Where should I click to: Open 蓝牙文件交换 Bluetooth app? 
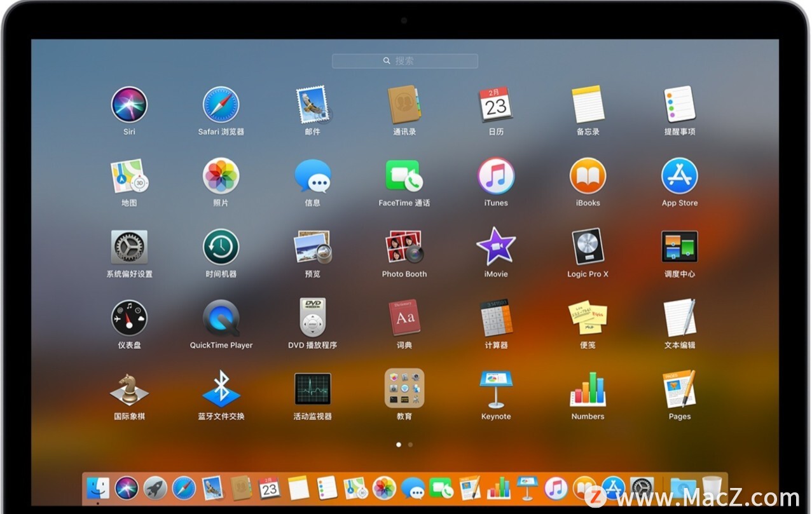[221, 389]
